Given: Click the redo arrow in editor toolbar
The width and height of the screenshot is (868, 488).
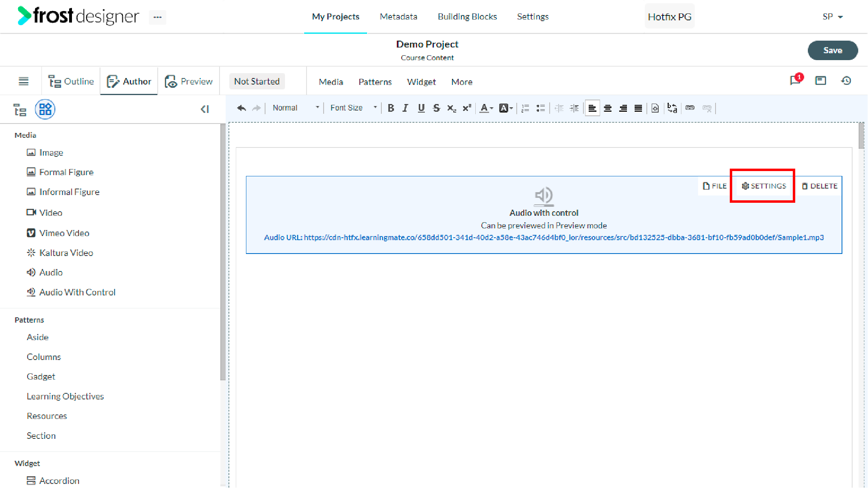Looking at the screenshot, I should click(x=256, y=108).
